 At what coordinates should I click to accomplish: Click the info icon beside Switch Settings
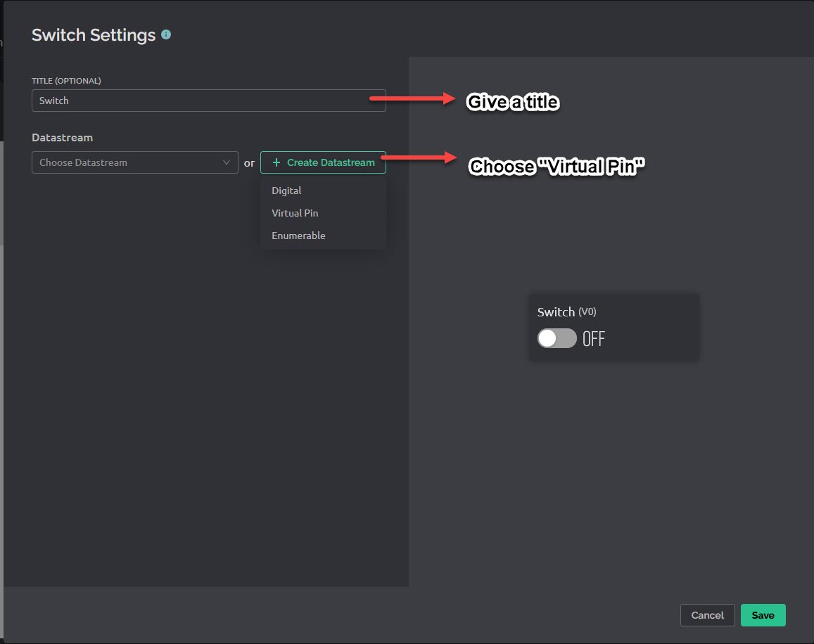click(166, 34)
